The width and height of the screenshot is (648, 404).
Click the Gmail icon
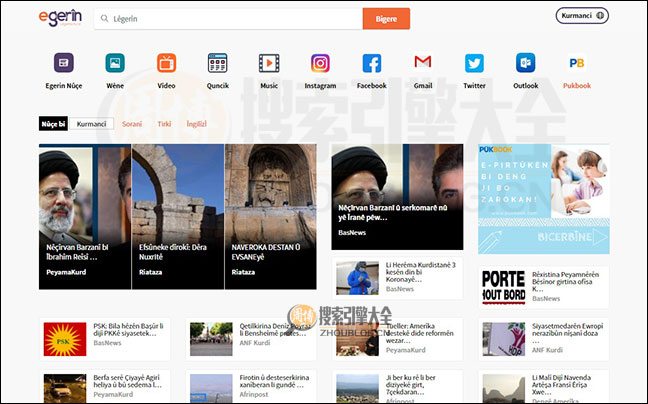click(422, 64)
